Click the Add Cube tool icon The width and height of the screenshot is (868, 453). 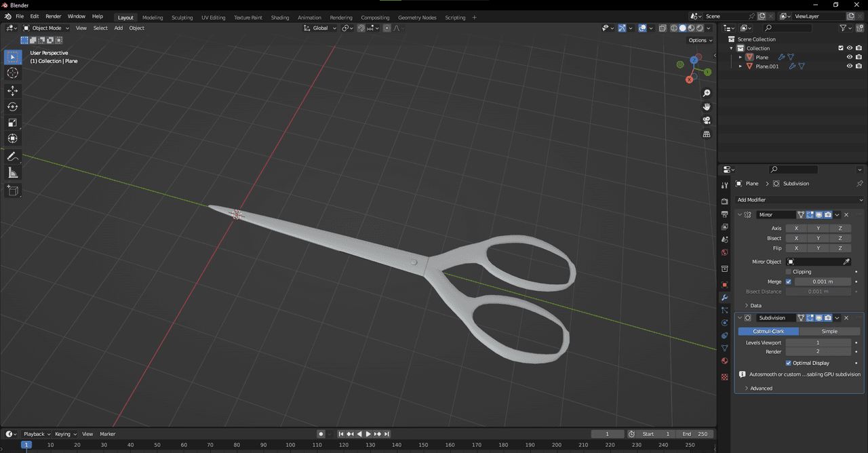click(12, 191)
